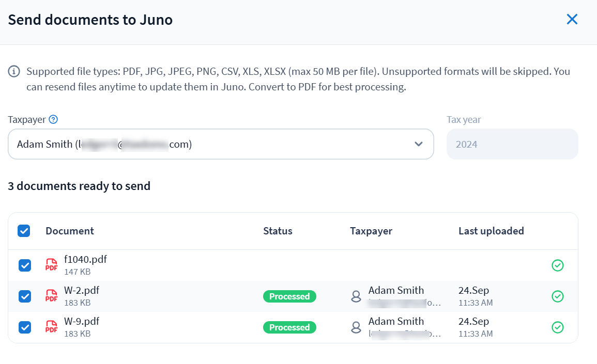Uncheck the f1040.pdf checkbox

point(25,265)
